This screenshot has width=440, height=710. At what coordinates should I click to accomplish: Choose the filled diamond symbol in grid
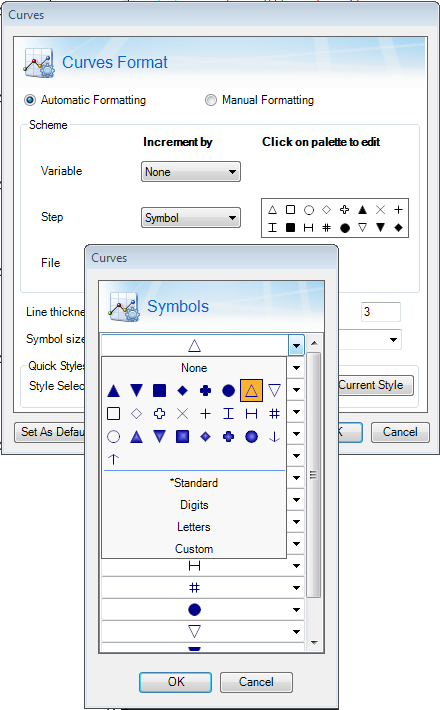coord(182,390)
